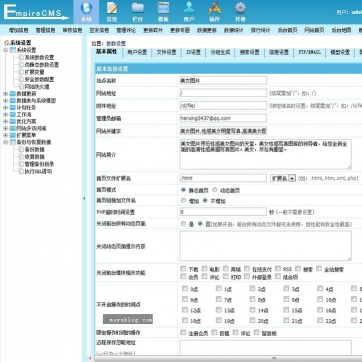The height and width of the screenshot is (362, 362).
Task: Click the horizontal scrollbar at page bottom
Action: point(227,359)
